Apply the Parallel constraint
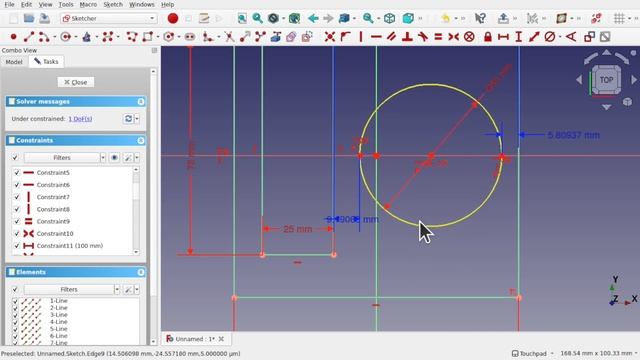Viewport: 640px width, 360px height. pyautogui.click(x=391, y=37)
